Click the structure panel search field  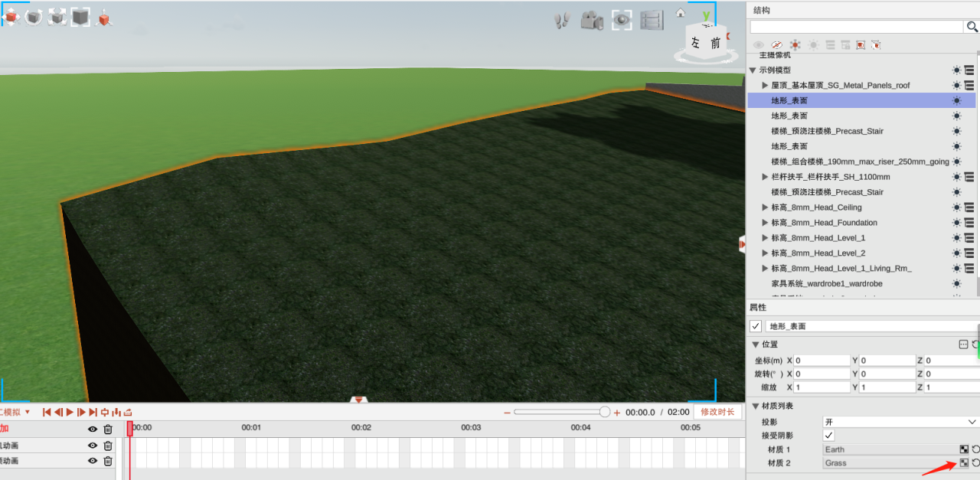857,27
